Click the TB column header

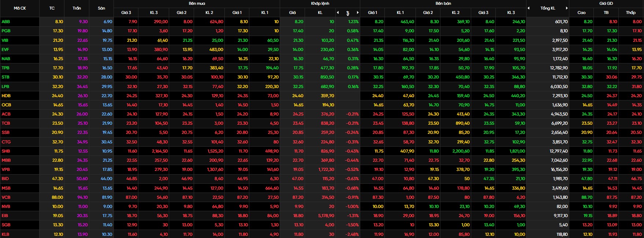point(606,12)
